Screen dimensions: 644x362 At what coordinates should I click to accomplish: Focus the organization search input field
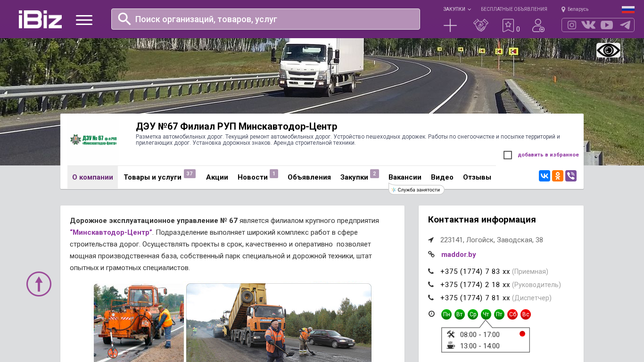[x=265, y=19]
